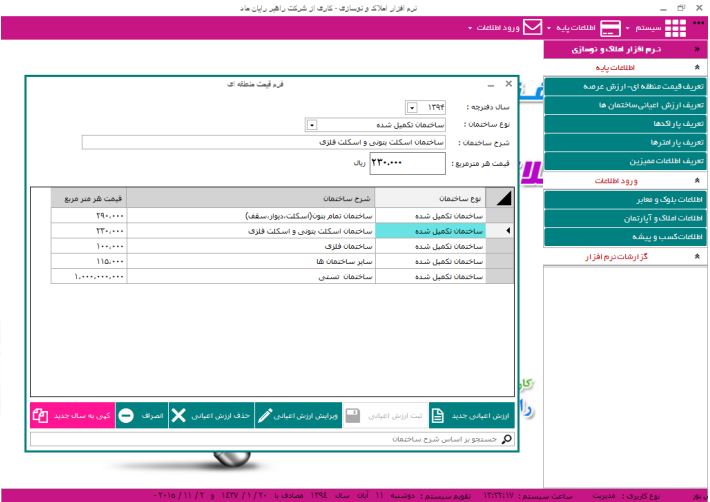Collapse the ورود اطلاعات sidebar section
Image resolution: width=710 pixels, height=502 pixels.
pyautogui.click(x=697, y=180)
